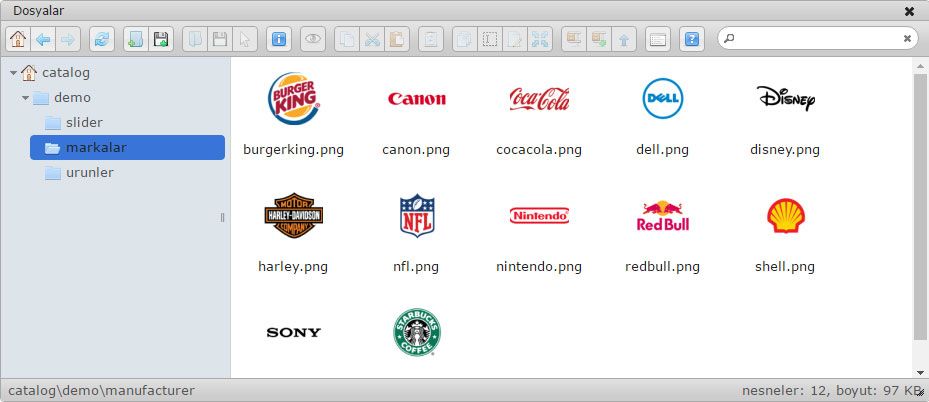
Task: Click the cursor-shaped select file icon
Action: coord(244,40)
